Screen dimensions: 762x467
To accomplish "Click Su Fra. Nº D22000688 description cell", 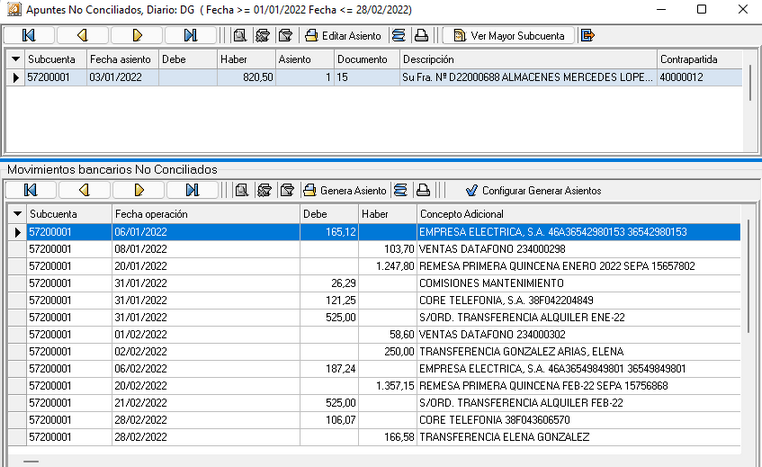I will [528, 77].
